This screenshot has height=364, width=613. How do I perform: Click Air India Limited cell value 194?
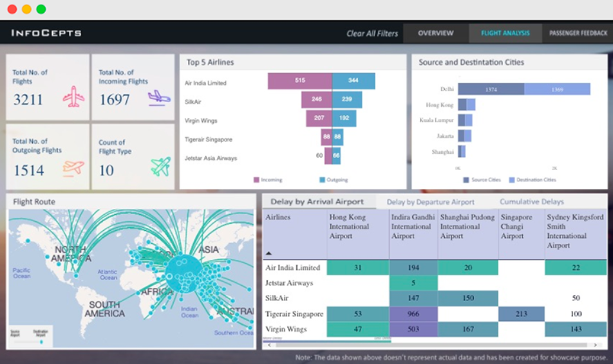coord(413,268)
